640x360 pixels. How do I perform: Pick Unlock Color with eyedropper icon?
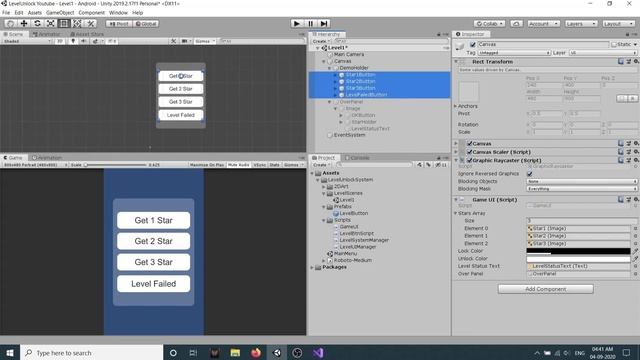636,259
